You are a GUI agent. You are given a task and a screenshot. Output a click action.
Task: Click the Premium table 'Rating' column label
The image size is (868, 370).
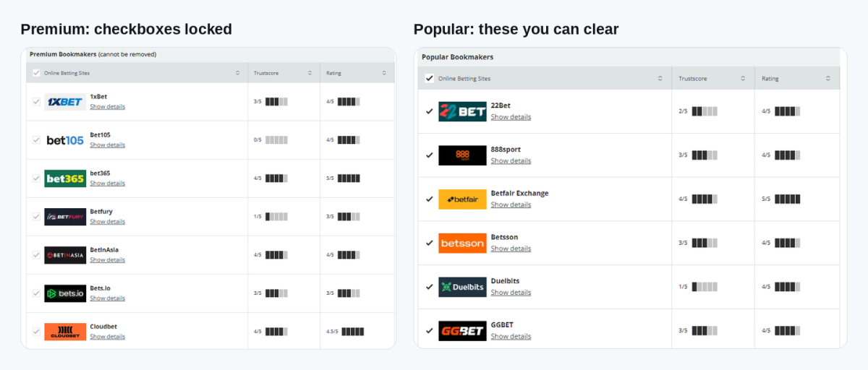click(x=333, y=73)
